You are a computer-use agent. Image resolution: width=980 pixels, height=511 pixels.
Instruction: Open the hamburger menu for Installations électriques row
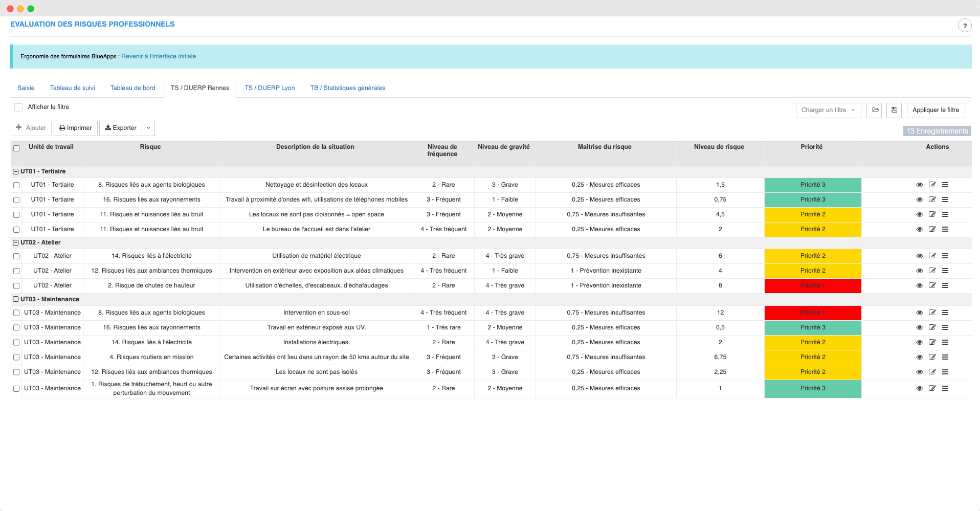coord(945,342)
